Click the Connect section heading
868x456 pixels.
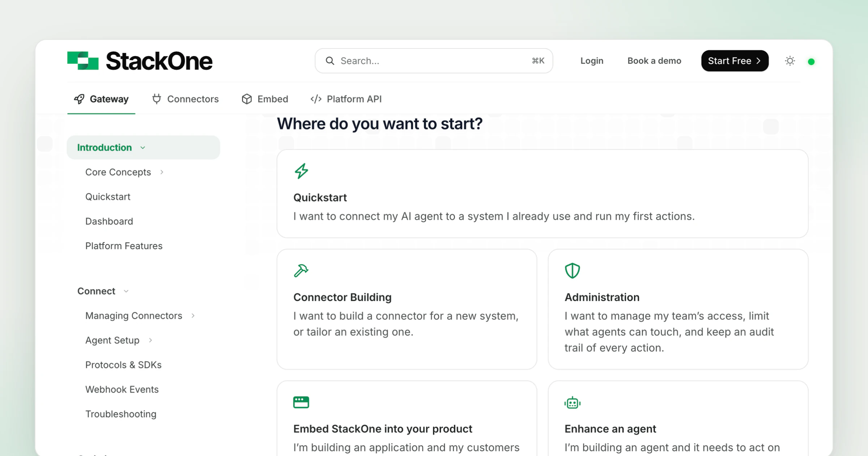pyautogui.click(x=96, y=291)
